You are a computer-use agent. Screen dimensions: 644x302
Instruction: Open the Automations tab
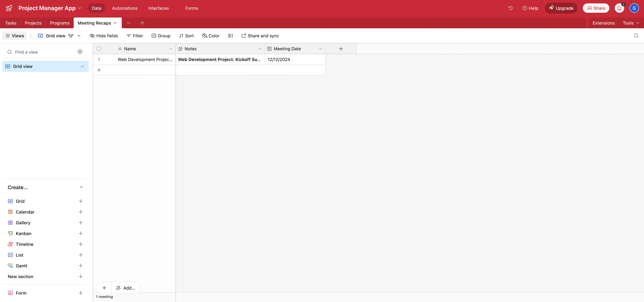pyautogui.click(x=124, y=8)
